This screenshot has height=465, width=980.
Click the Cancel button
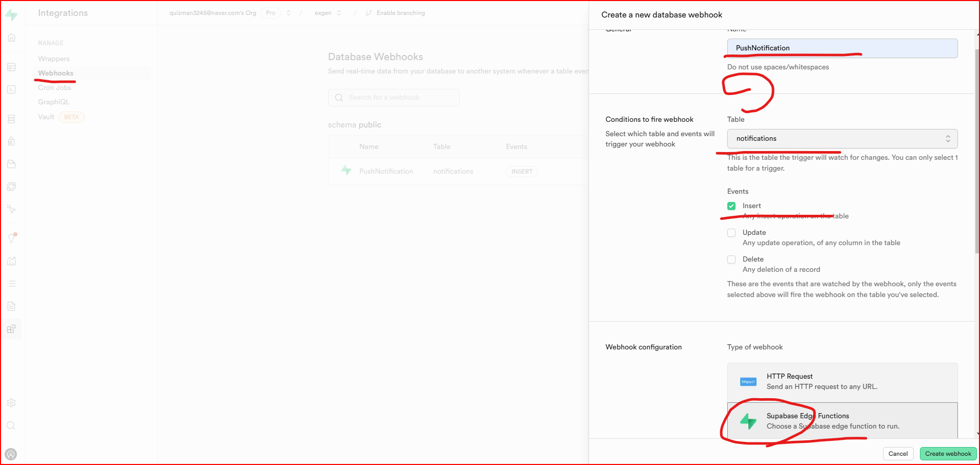tap(898, 454)
